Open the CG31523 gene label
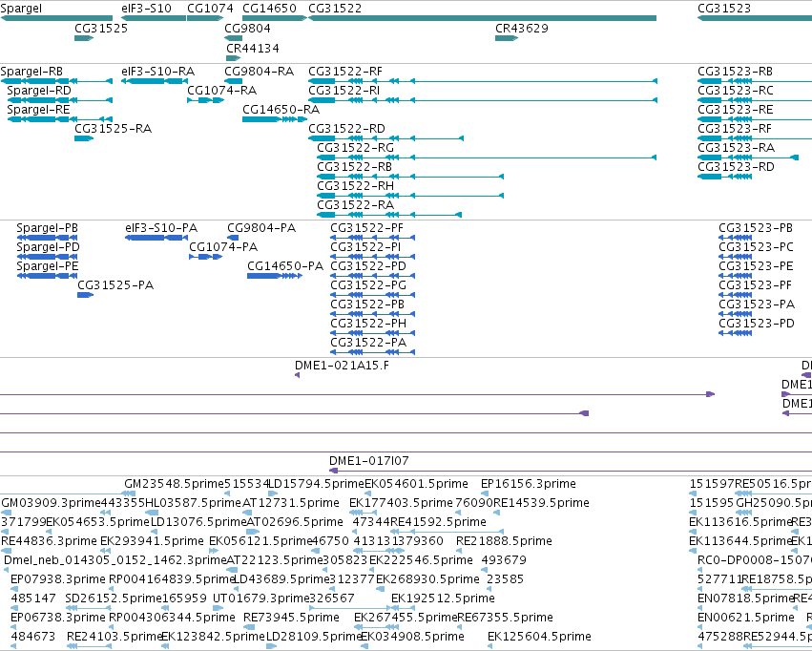 click(724, 9)
